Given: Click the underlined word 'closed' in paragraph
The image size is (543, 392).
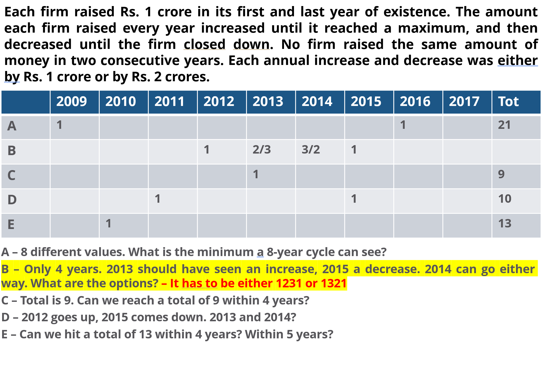Looking at the screenshot, I should 205,44.
